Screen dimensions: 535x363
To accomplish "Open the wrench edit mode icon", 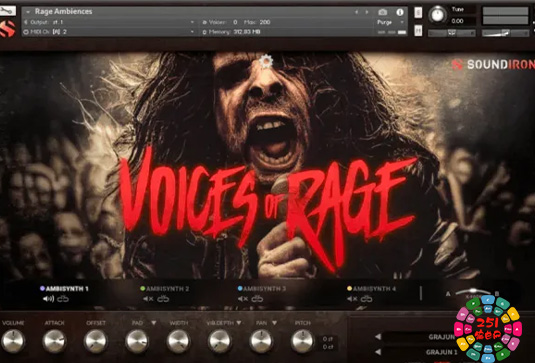I will (x=8, y=11).
